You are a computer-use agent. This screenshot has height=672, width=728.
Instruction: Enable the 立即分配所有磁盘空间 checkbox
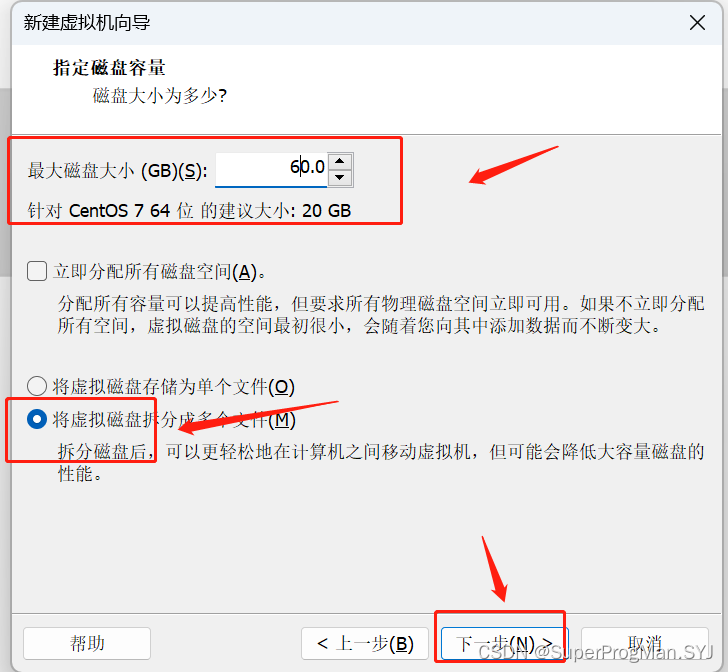(x=37, y=271)
